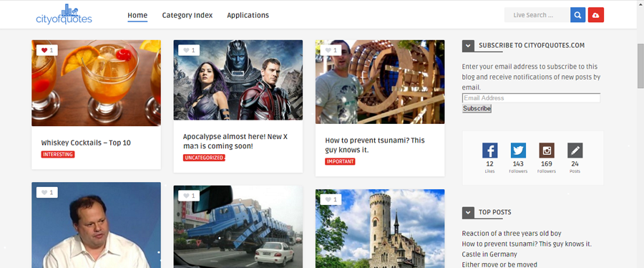Screen dimensions: 644x268
Task: Click the blue search magnifier button
Action: 577,15
